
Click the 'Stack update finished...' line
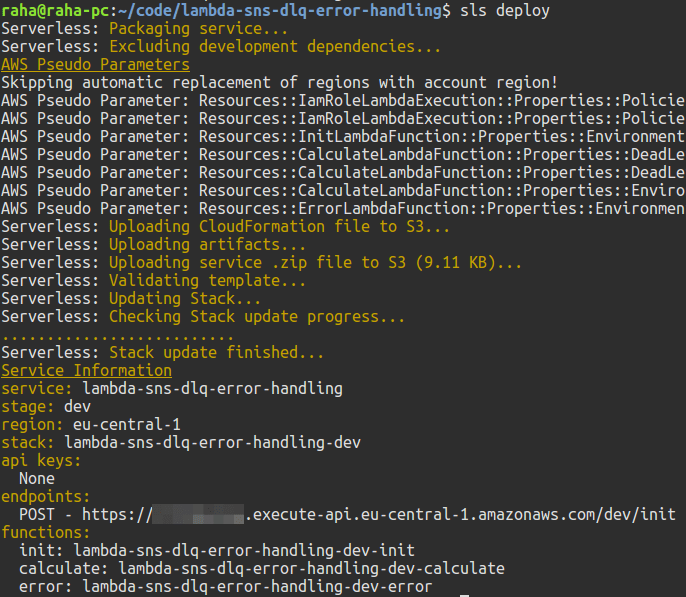pos(162,353)
